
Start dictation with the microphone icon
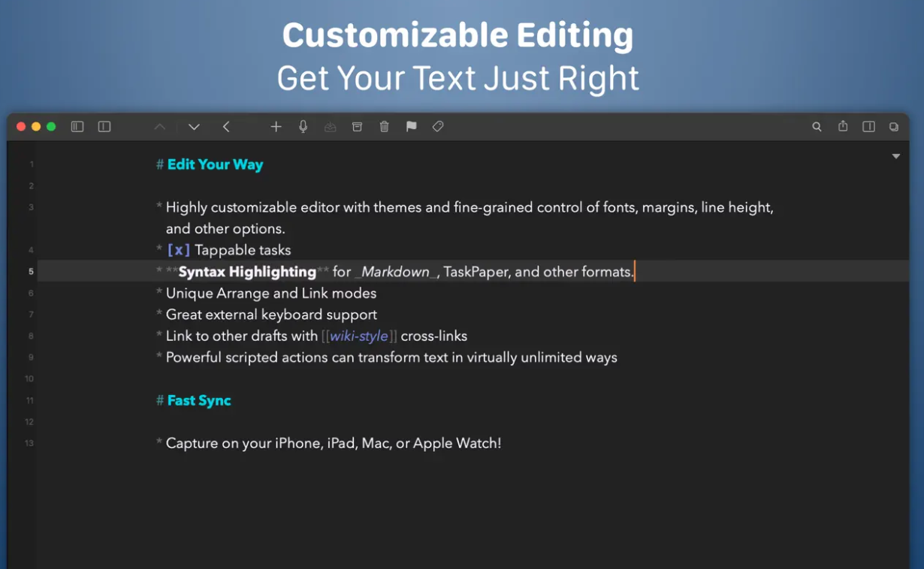303,127
